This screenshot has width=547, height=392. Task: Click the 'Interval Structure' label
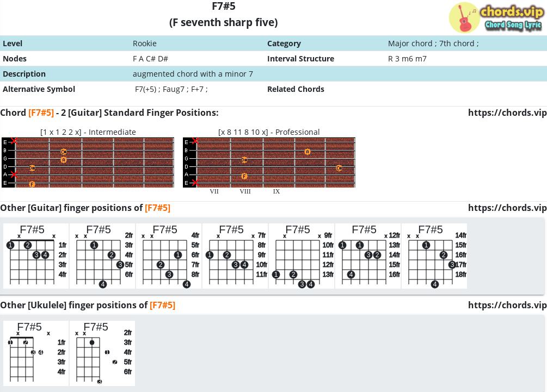(x=300, y=59)
